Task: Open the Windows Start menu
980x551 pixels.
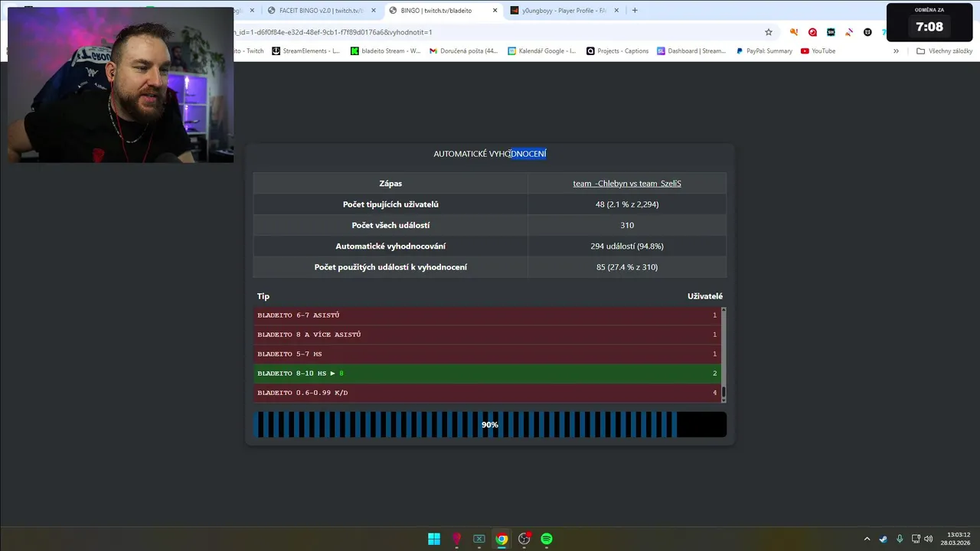Action: 434,539
